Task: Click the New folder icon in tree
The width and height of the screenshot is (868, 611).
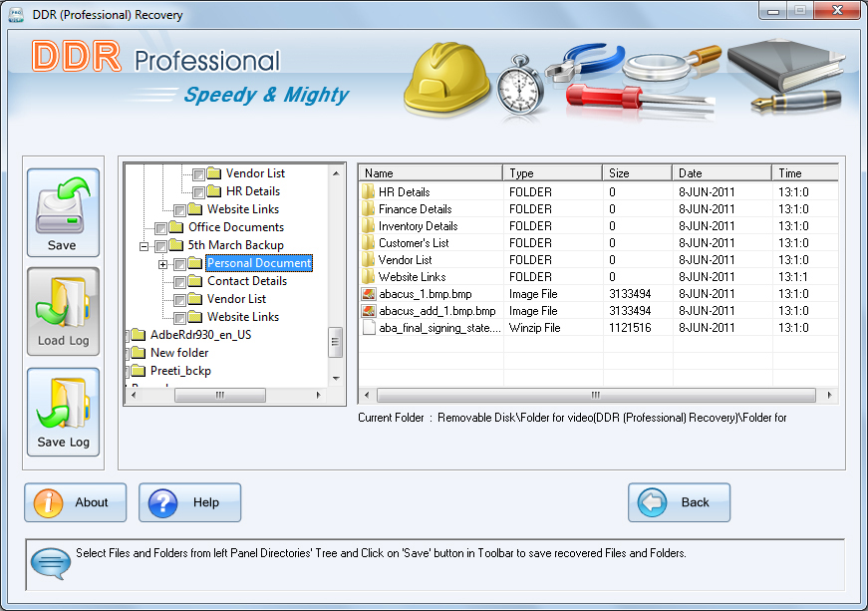Action: point(139,353)
